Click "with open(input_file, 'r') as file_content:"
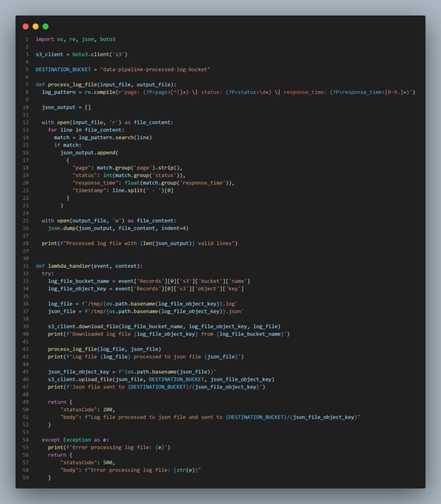This screenshot has height=504, width=441. (x=107, y=123)
